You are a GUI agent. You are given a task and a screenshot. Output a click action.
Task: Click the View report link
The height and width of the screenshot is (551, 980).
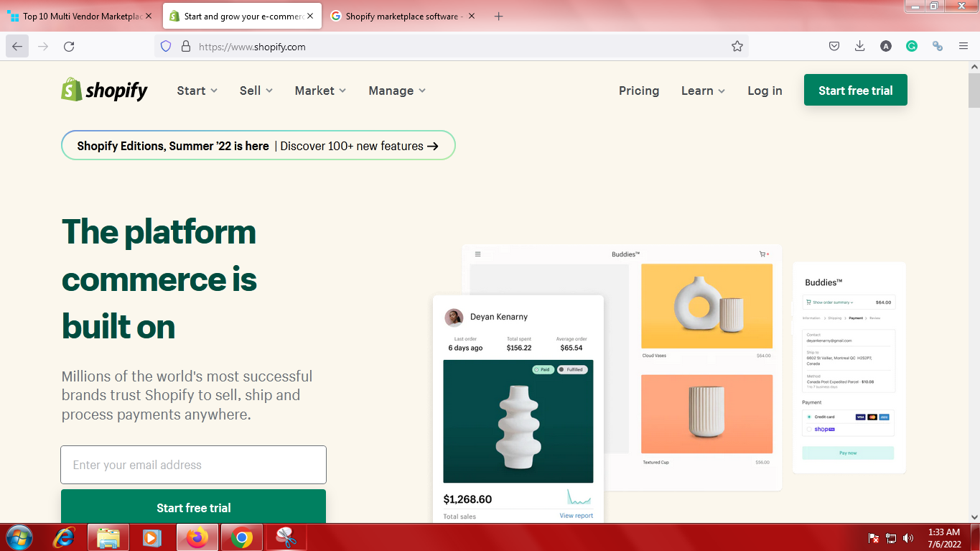(x=577, y=516)
